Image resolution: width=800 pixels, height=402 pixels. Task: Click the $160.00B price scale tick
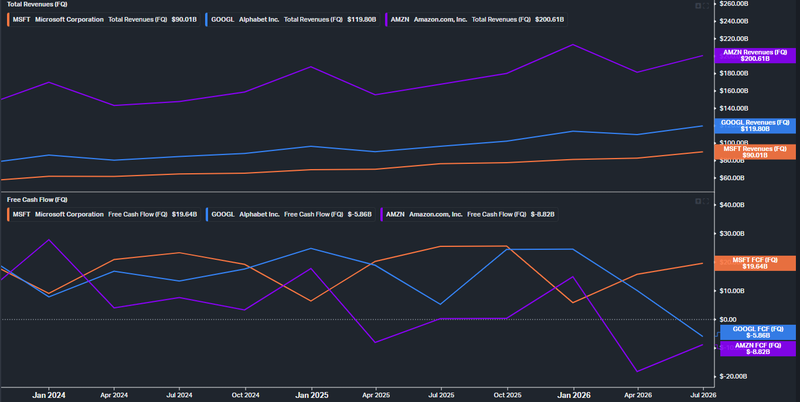[x=734, y=90]
